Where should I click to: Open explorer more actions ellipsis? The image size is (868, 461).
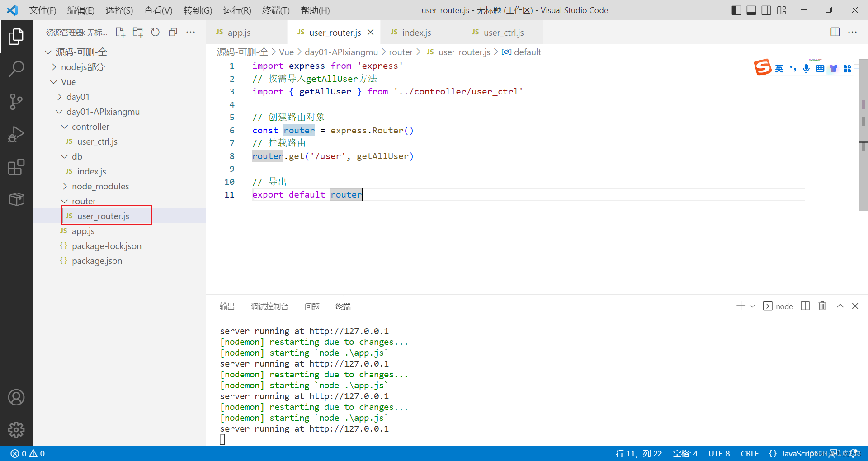tap(190, 32)
